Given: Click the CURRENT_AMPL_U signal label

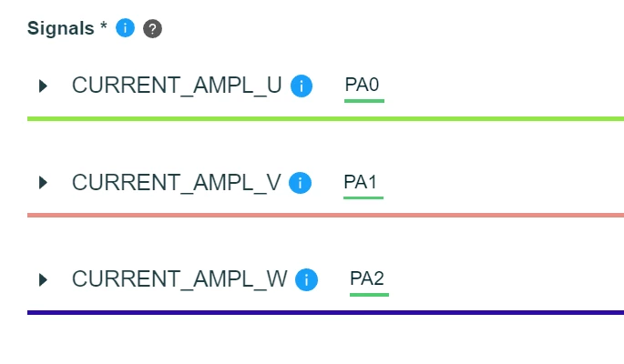Looking at the screenshot, I should 177,86.
